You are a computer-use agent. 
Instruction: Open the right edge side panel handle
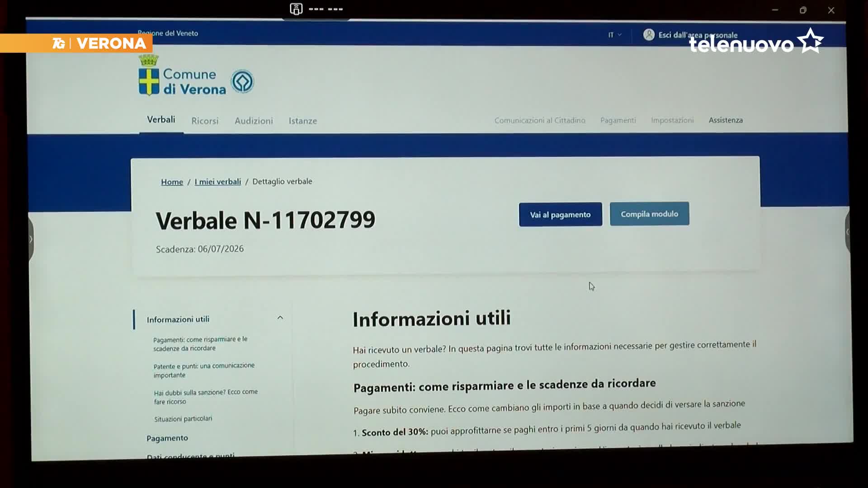(x=848, y=232)
